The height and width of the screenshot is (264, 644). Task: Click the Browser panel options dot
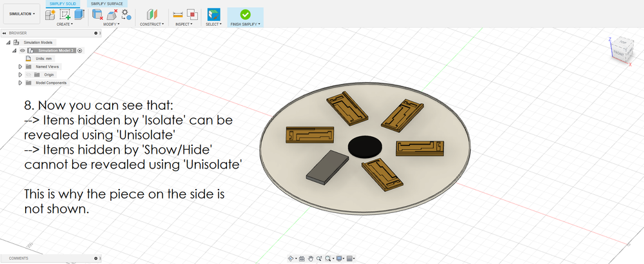click(95, 33)
